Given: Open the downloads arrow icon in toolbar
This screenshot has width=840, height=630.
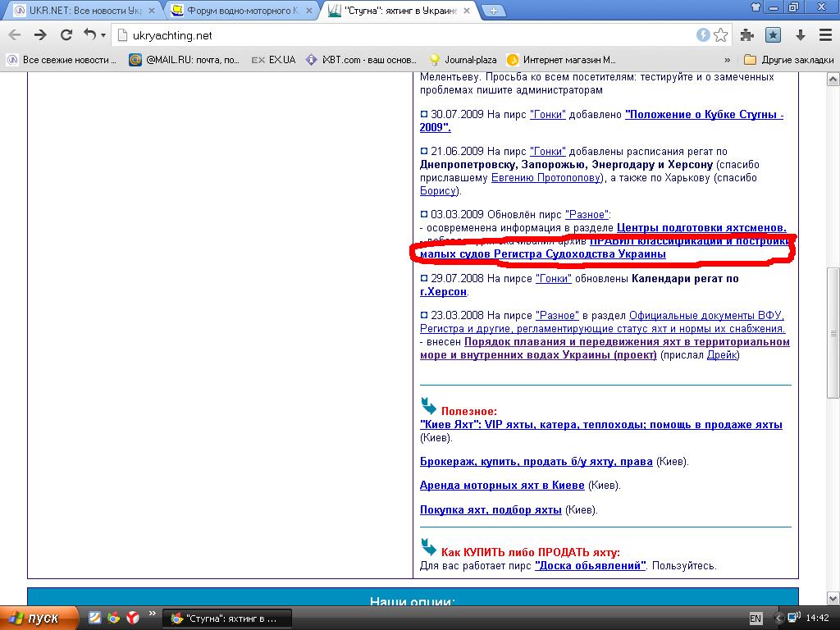Looking at the screenshot, I should [x=801, y=35].
